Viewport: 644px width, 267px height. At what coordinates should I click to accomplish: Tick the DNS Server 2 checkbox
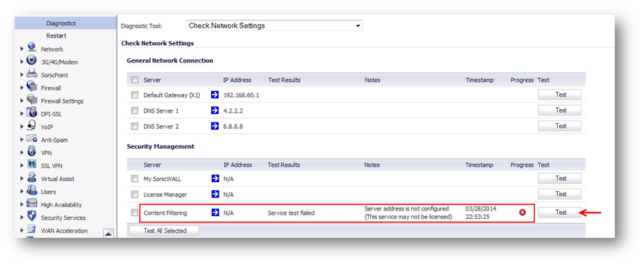(134, 127)
